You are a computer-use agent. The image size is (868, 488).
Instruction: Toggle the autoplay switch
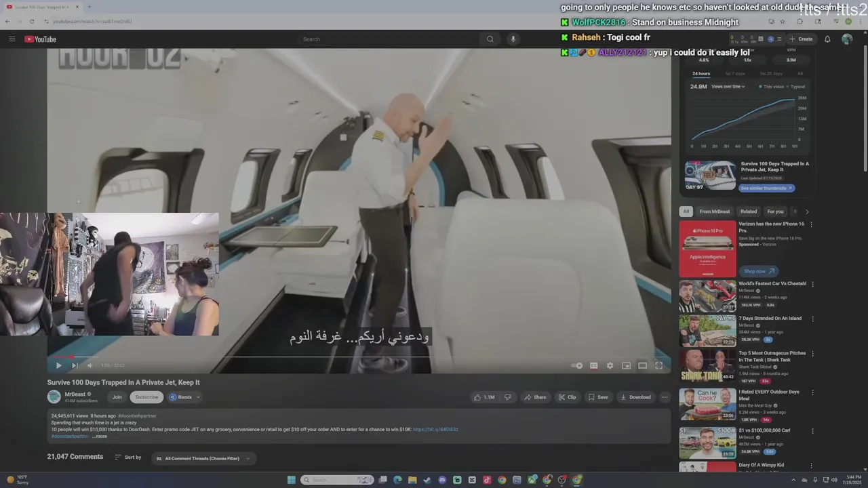tap(577, 365)
